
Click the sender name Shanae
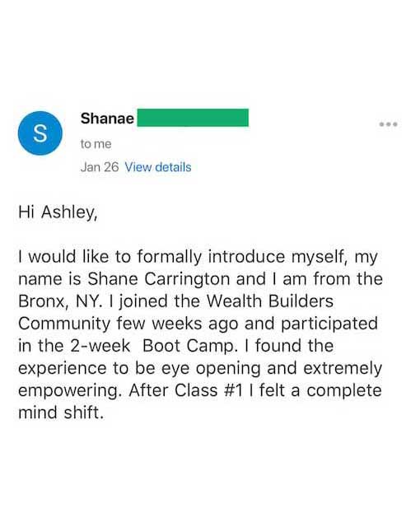pyautogui.click(x=107, y=119)
